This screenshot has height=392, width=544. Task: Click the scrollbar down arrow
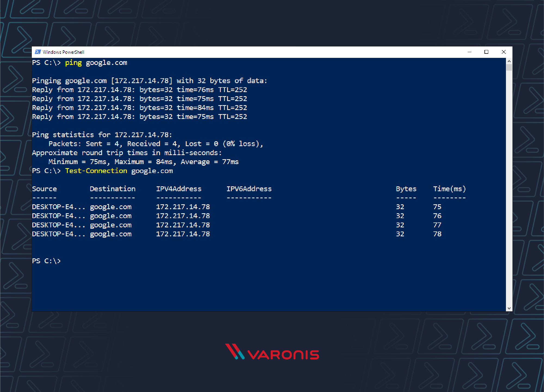[x=509, y=308]
